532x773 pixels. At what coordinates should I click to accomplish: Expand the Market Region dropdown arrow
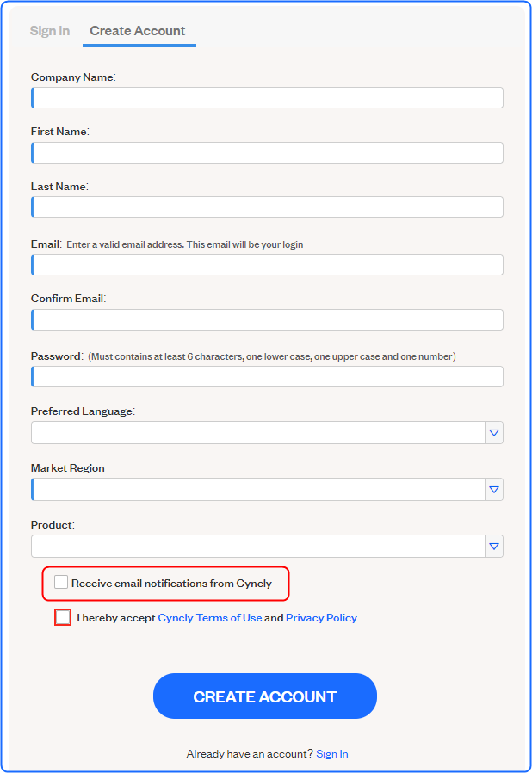(494, 490)
